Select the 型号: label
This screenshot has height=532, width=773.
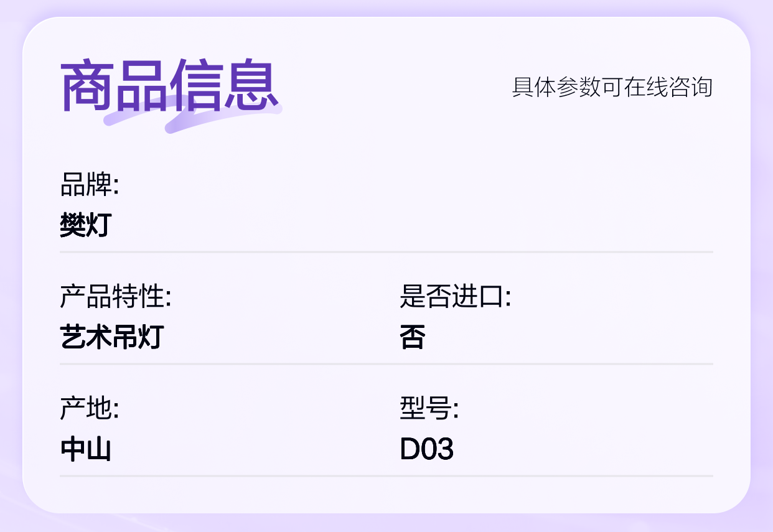[x=429, y=409]
